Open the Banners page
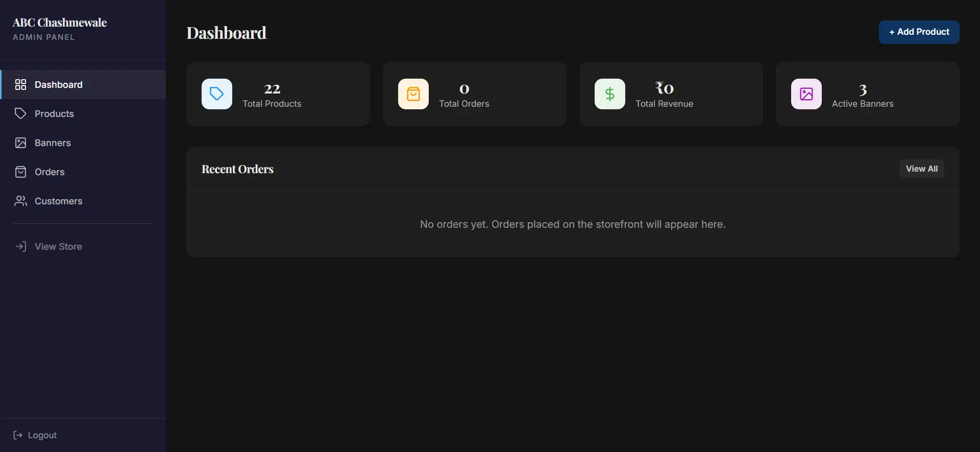The image size is (980, 452). (x=83, y=143)
